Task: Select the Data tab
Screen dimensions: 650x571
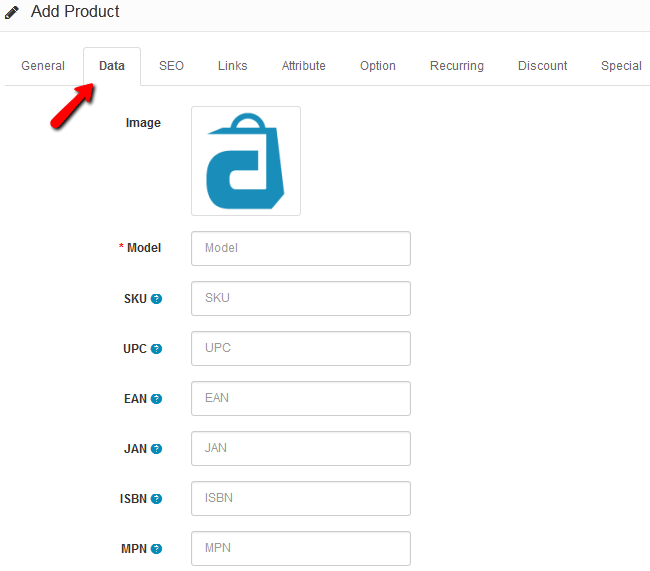Action: click(x=112, y=66)
